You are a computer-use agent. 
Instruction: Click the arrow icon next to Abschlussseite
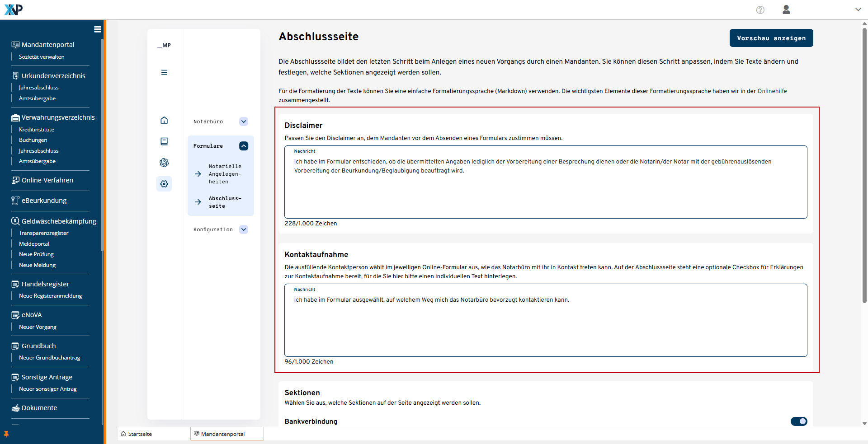198,202
